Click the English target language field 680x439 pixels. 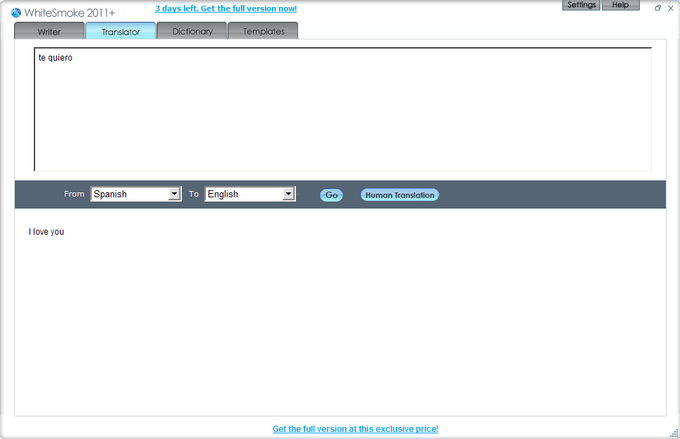[250, 194]
